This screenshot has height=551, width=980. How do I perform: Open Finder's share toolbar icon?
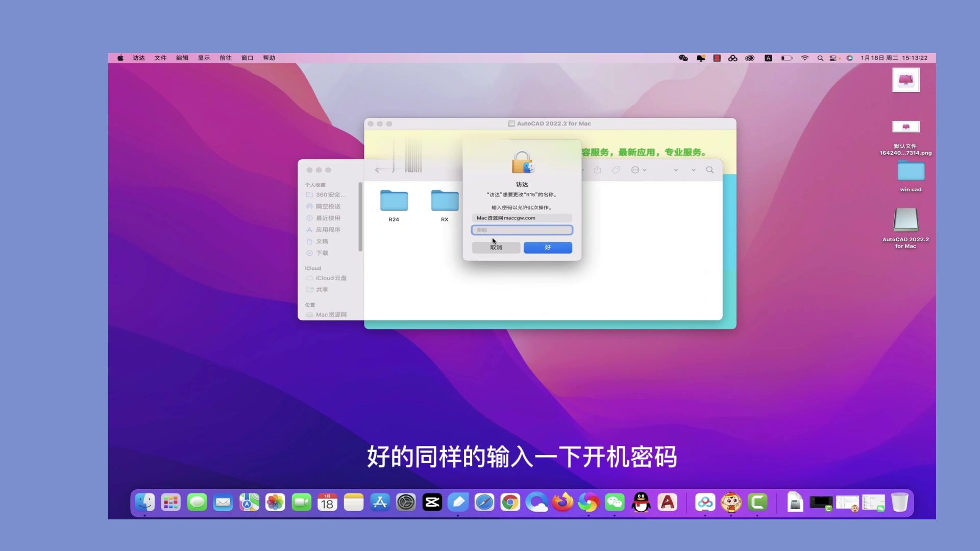[598, 170]
